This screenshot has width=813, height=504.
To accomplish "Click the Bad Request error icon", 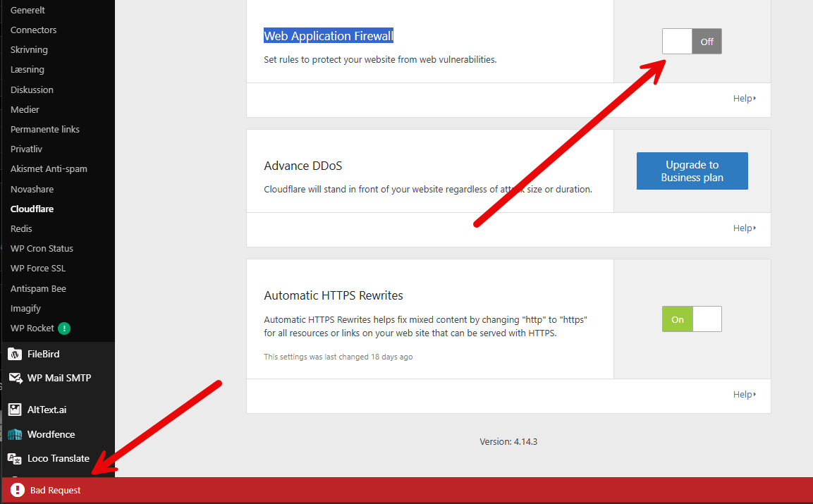I will point(18,490).
